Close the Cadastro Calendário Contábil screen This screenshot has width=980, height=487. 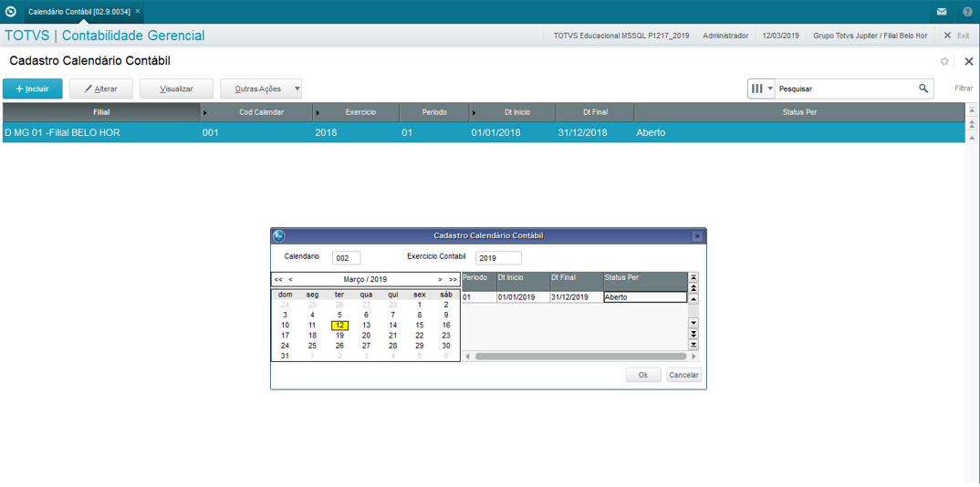coord(969,61)
